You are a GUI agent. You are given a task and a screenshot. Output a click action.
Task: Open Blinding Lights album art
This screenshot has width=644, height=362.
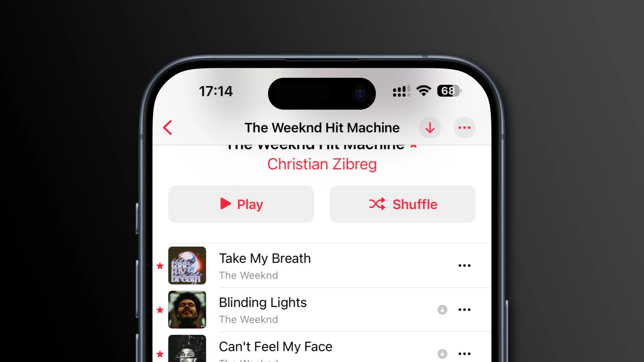coord(187,309)
